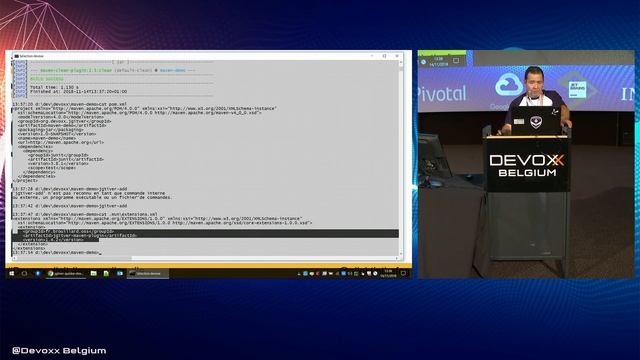
Task: Open the Windows Start menu
Action: click(11, 273)
